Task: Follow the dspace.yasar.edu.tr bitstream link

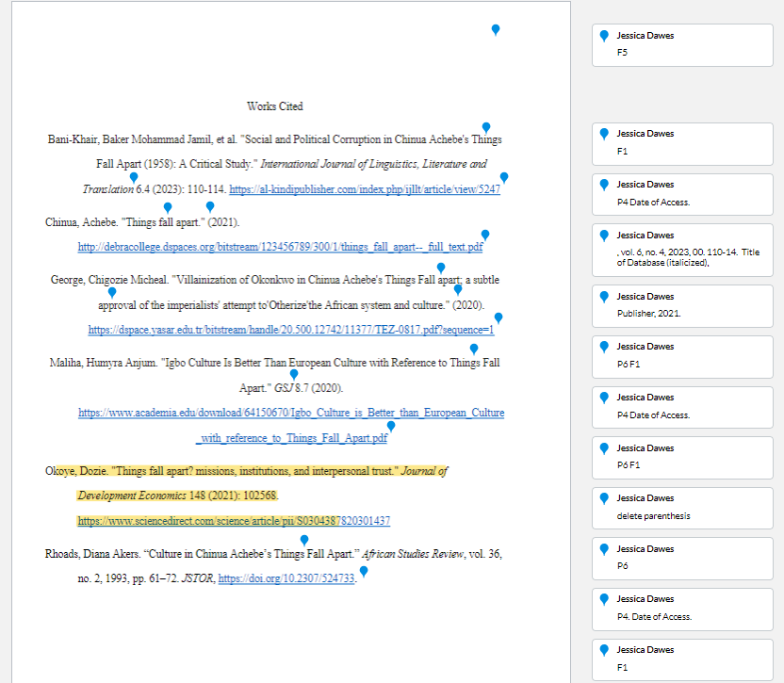Action: (291, 330)
